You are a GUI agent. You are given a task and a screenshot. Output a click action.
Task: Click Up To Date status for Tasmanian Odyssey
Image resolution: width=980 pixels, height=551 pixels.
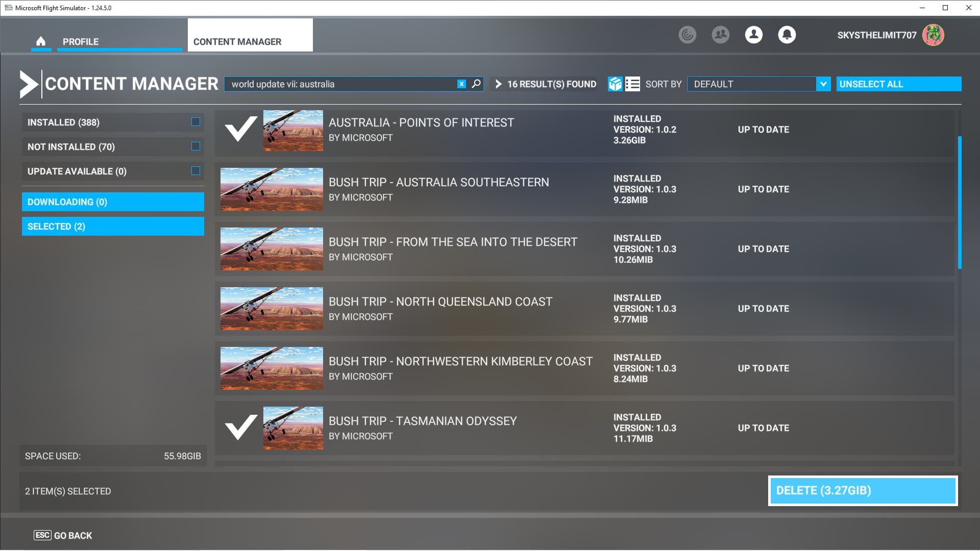(x=763, y=428)
